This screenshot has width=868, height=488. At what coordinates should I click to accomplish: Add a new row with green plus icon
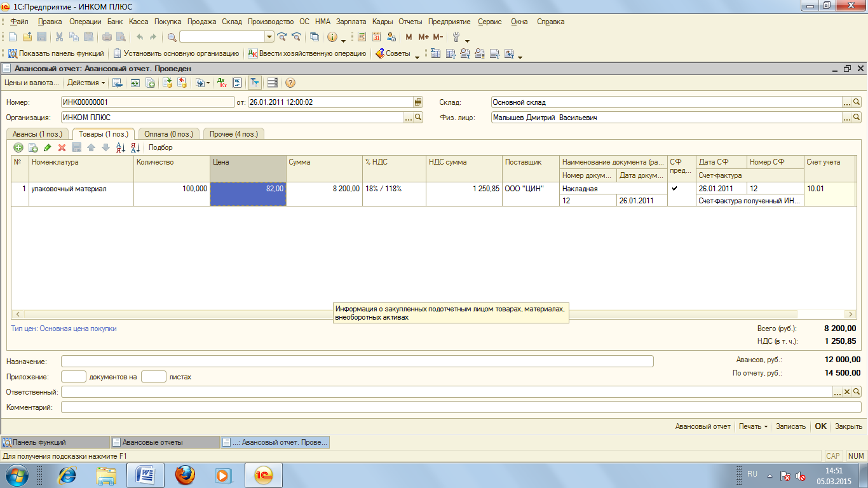pos(18,147)
